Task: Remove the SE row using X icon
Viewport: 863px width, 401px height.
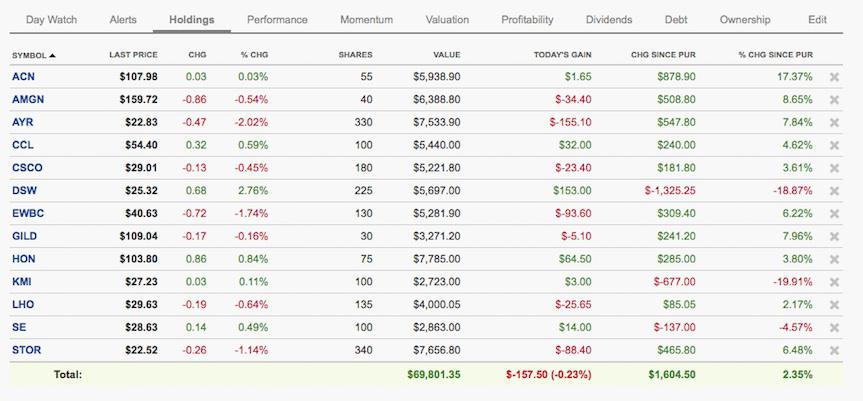Action: click(x=834, y=327)
